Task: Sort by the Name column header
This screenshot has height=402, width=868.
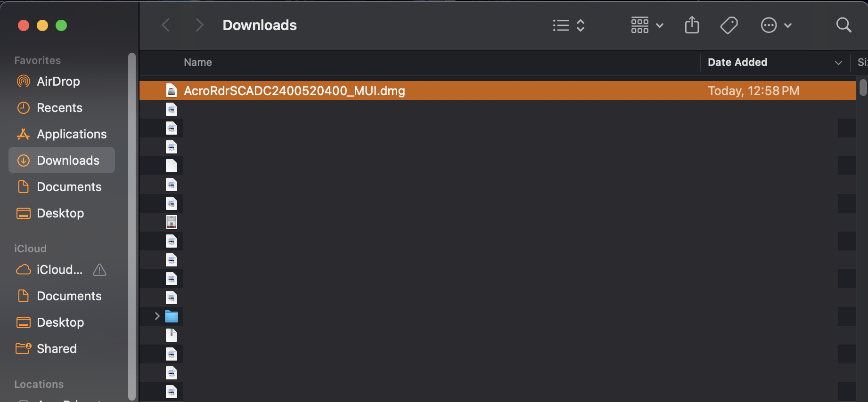Action: point(198,62)
